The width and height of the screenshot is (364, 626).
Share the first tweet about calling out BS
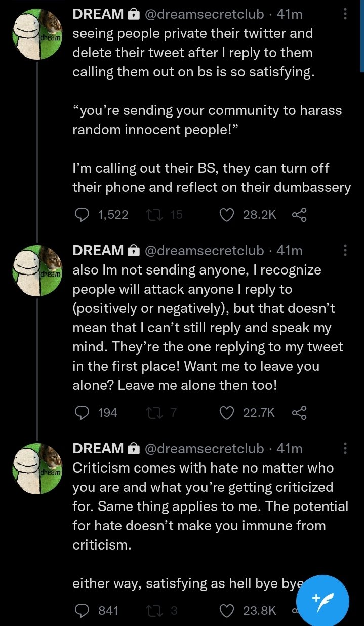click(x=299, y=215)
